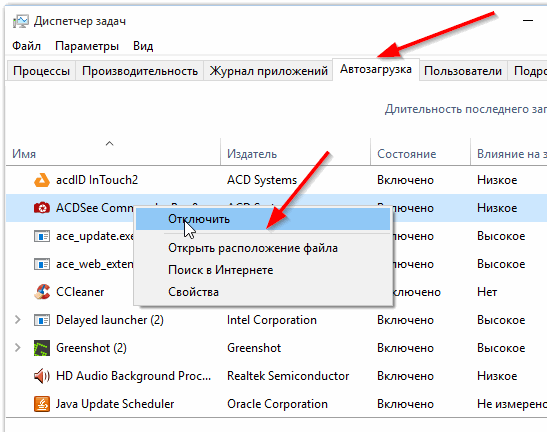Choose Открыть расположение файла in context menu
The height and width of the screenshot is (432, 547).
(x=263, y=248)
